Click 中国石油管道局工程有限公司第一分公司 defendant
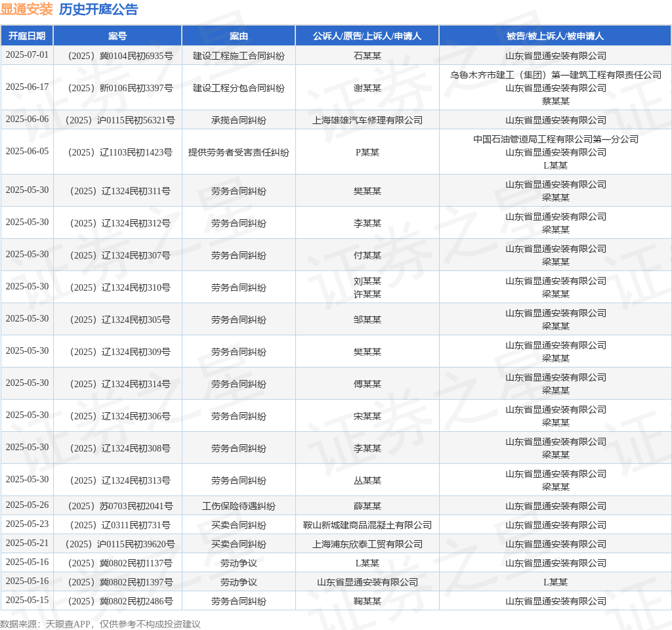This screenshot has height=630, width=672. (x=555, y=139)
